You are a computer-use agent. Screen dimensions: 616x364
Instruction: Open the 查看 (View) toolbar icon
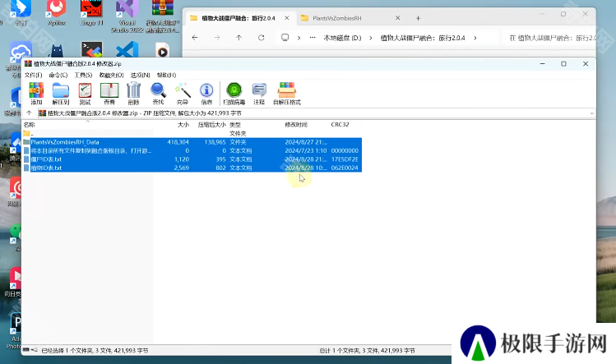pos(109,94)
